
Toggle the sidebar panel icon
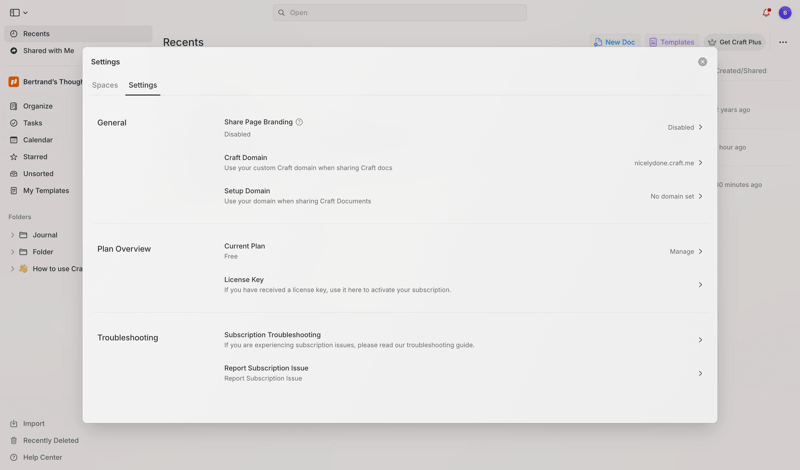click(15, 13)
